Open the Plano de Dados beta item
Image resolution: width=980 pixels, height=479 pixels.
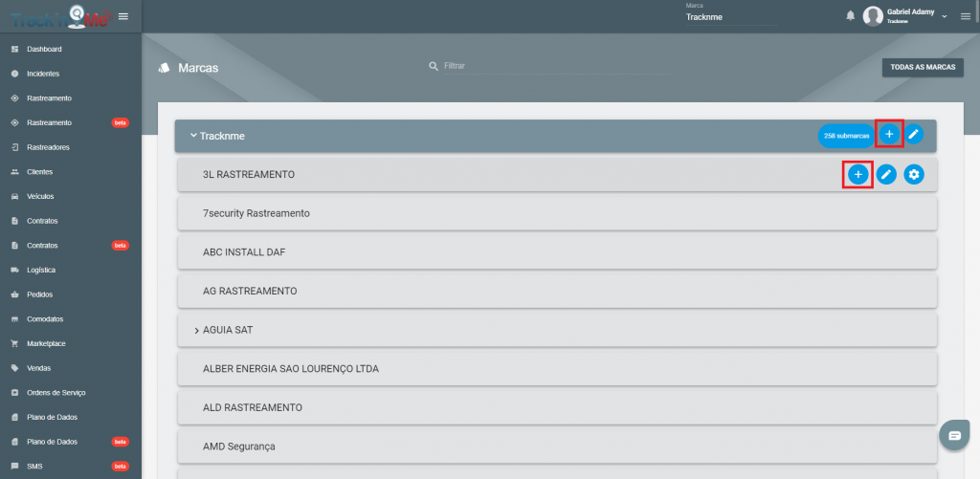click(x=71, y=442)
